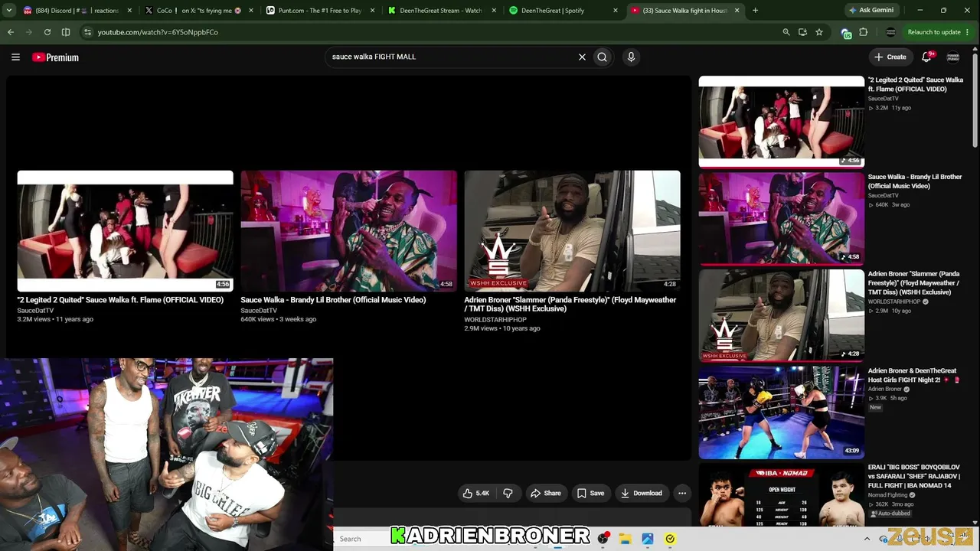
Task: Switch to the Discord tab
Action: pos(77,11)
